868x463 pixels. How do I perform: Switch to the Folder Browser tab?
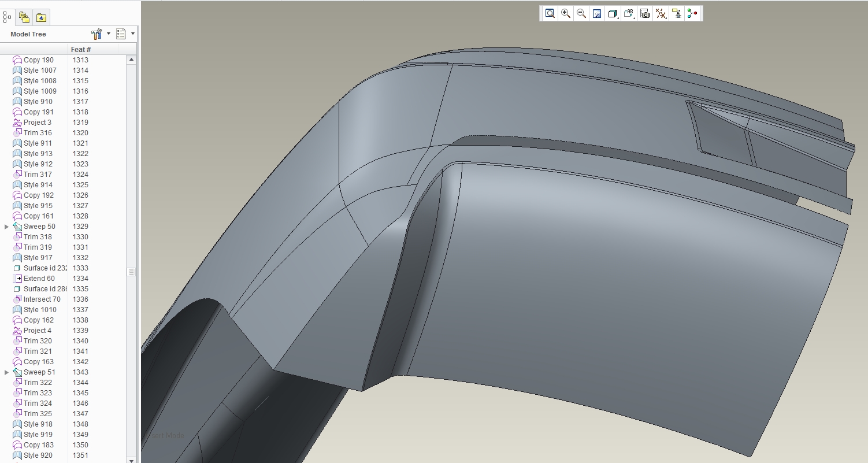click(x=24, y=17)
